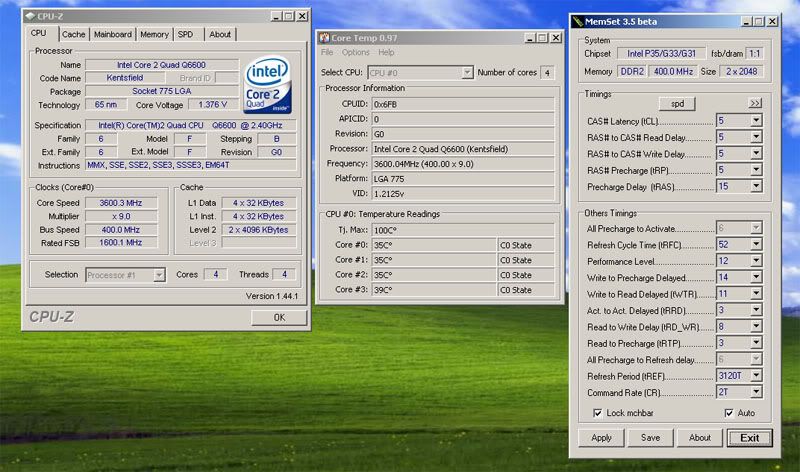Viewport: 800px width, 472px height.
Task: Click the Bus Speed value 400.0 MHz
Action: [x=121, y=230]
